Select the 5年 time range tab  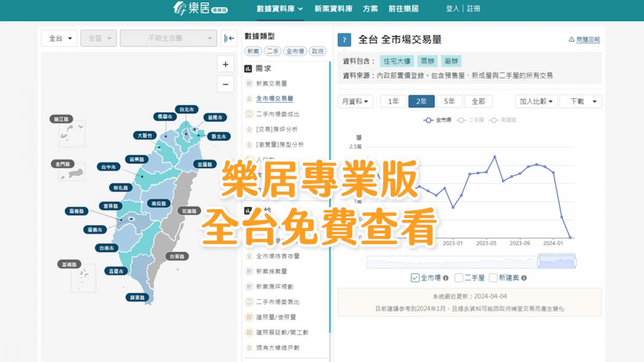tap(449, 101)
